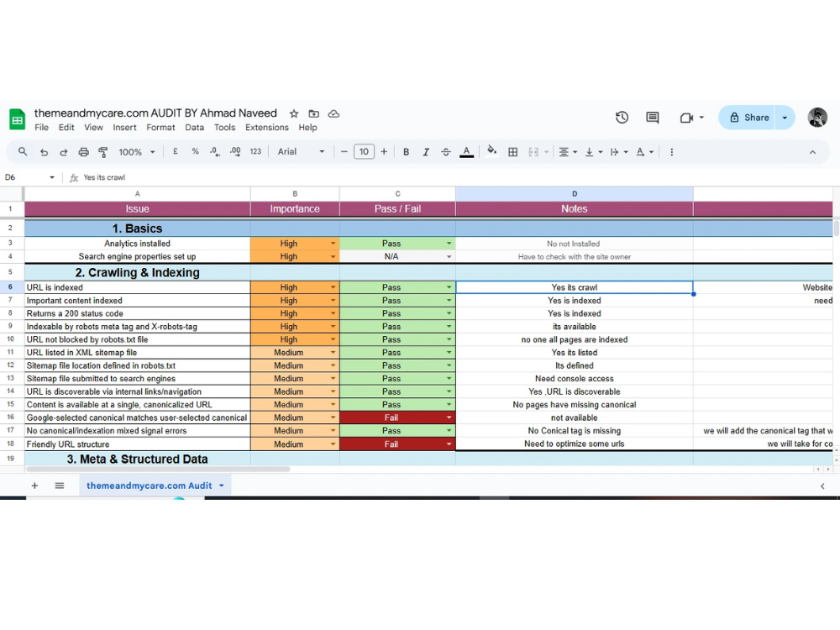Click the Share button
840x630 pixels.
(748, 118)
